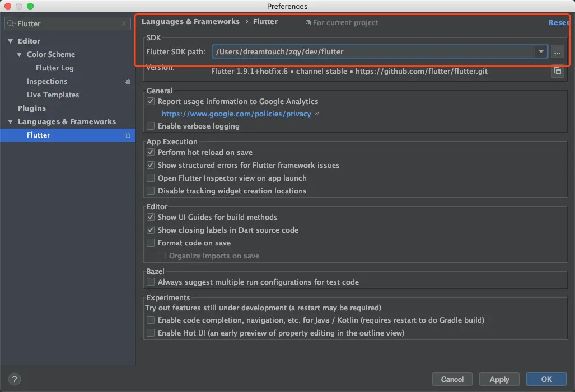Screen dimensions: 575x392
Task: Enable Format code on save
Action: pos(151,243)
